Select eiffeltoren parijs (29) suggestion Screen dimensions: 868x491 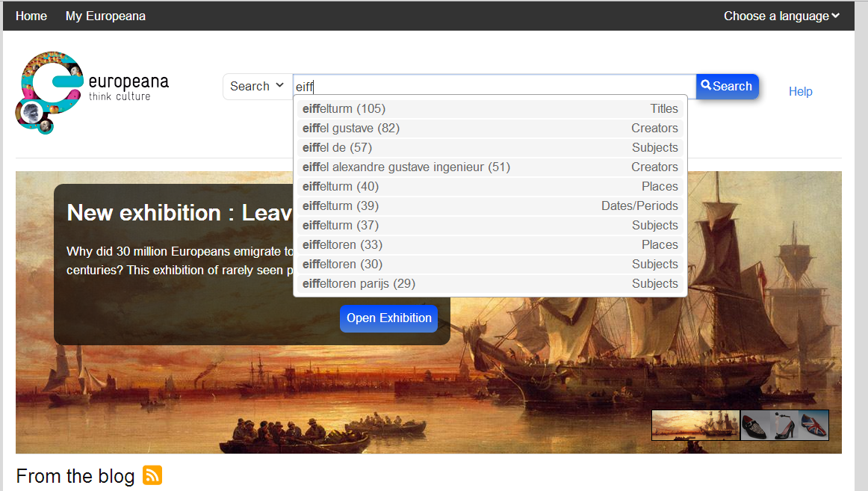tap(490, 282)
